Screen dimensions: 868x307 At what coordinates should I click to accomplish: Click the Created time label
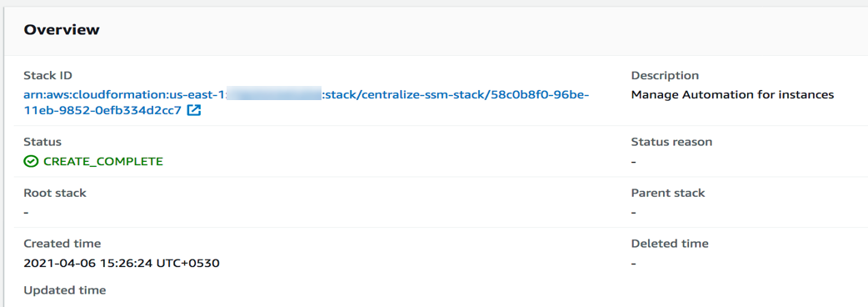coord(62,244)
